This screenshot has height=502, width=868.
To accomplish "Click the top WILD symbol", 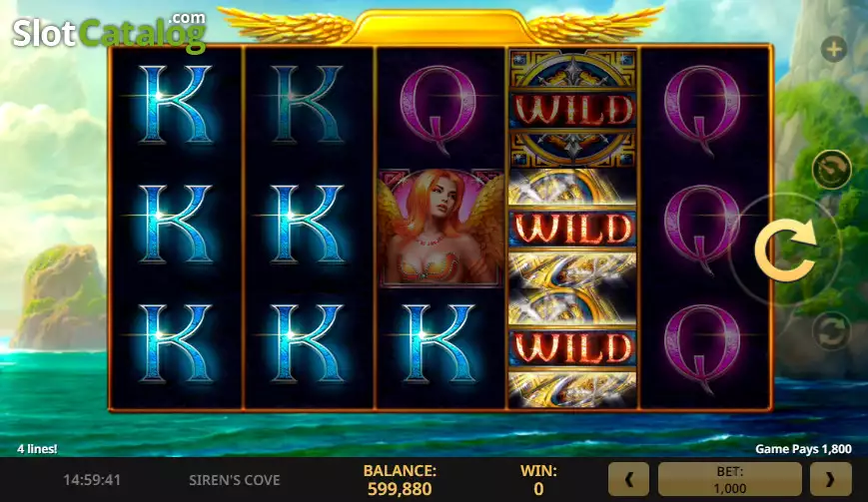I will 572,109.
